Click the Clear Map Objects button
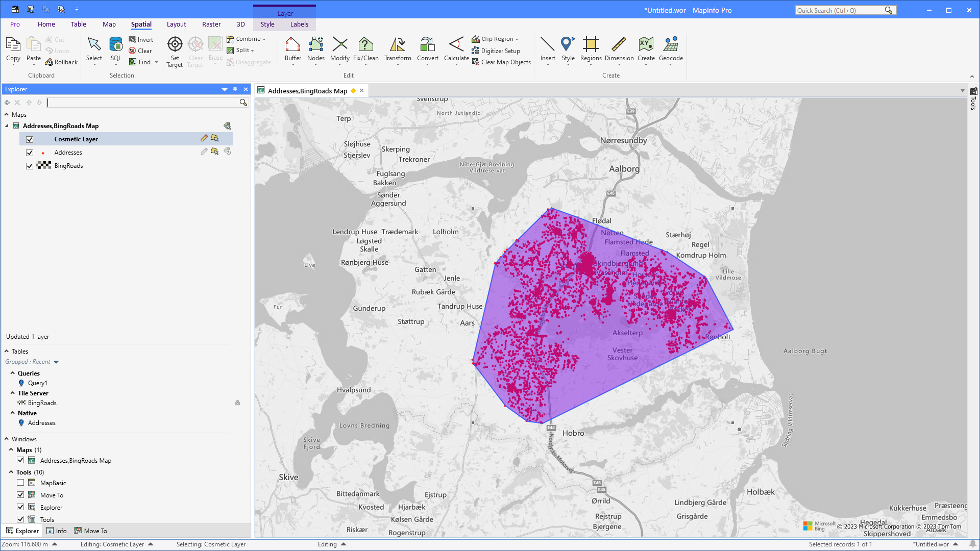 pos(502,62)
